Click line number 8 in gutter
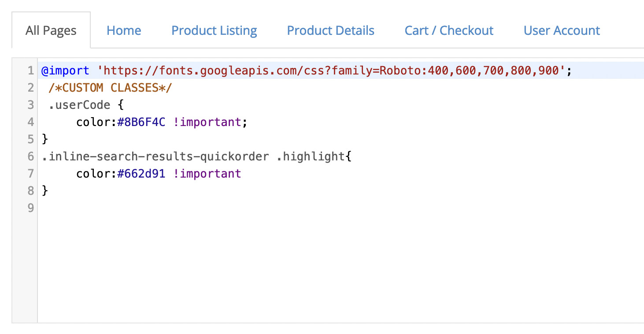The height and width of the screenshot is (334, 644). [x=30, y=191]
